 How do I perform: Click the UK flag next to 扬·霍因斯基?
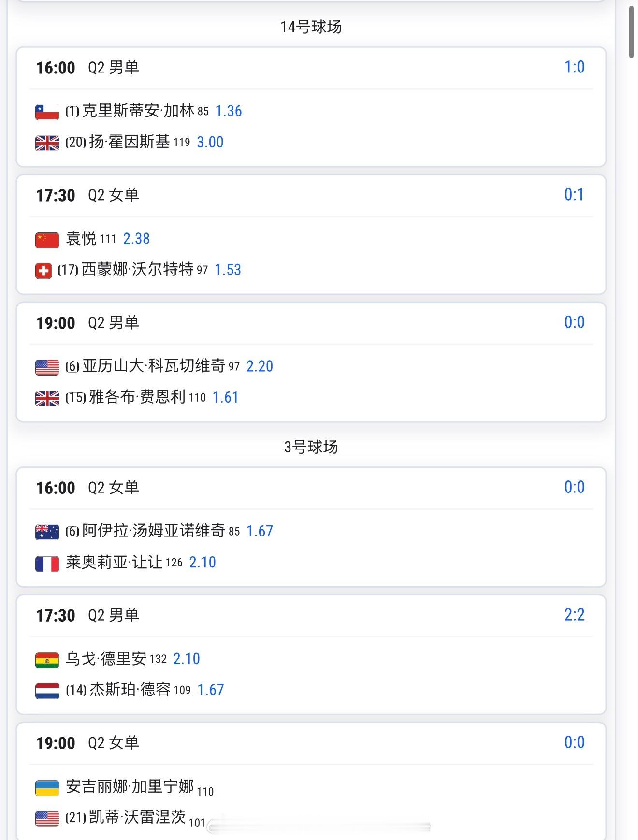click(x=47, y=143)
